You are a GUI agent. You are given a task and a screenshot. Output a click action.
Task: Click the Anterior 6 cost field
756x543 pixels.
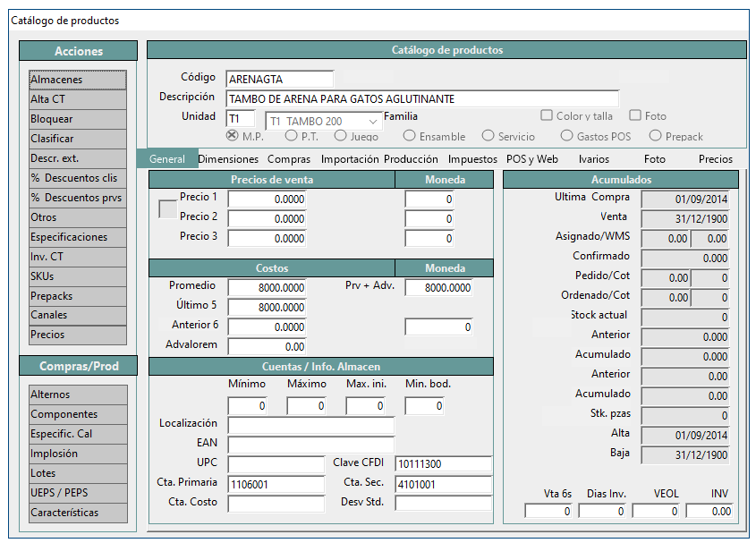[x=268, y=327]
